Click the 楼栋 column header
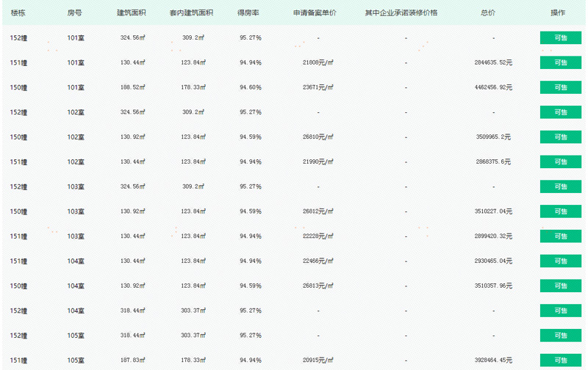This screenshot has height=370, width=588. (x=18, y=12)
